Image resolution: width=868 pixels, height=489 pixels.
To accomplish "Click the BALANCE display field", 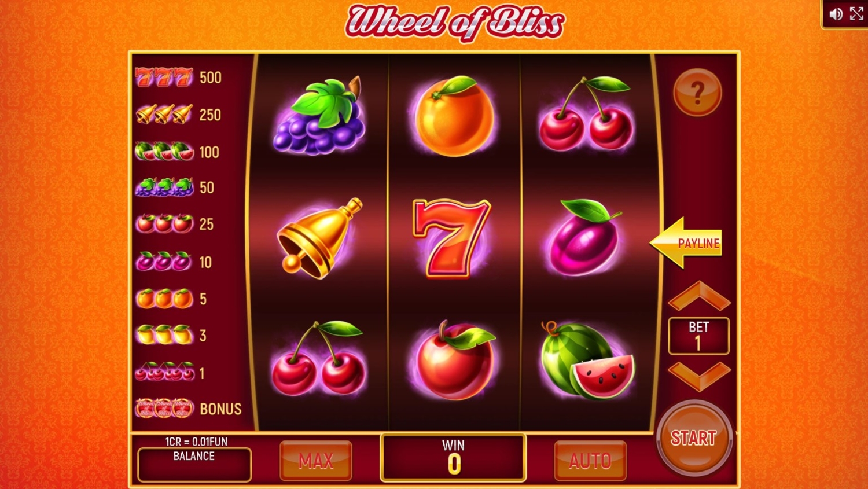I will (x=194, y=464).
